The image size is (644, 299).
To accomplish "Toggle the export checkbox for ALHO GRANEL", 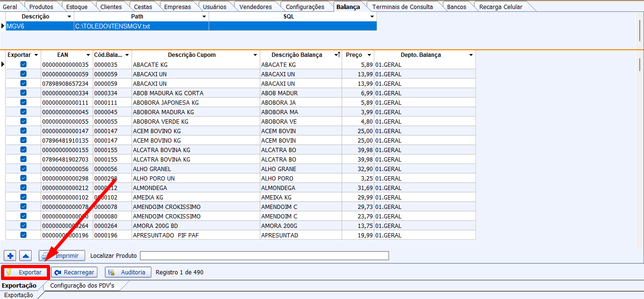I will (x=23, y=169).
